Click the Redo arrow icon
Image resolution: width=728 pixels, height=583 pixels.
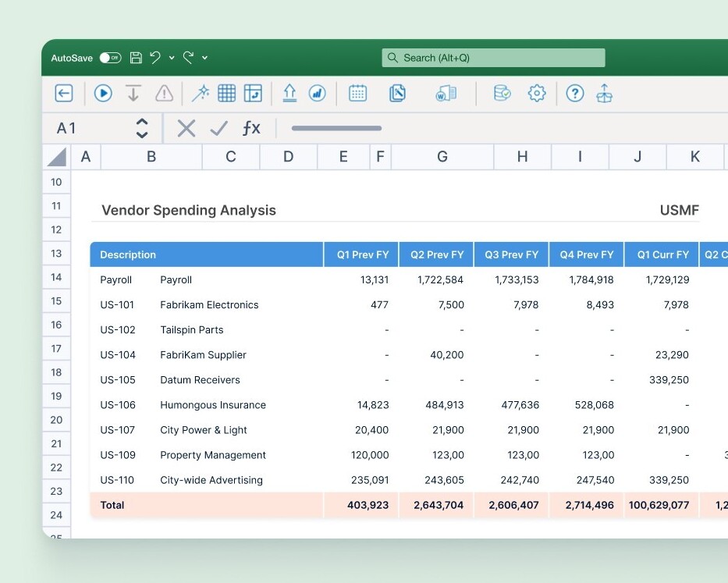point(188,58)
